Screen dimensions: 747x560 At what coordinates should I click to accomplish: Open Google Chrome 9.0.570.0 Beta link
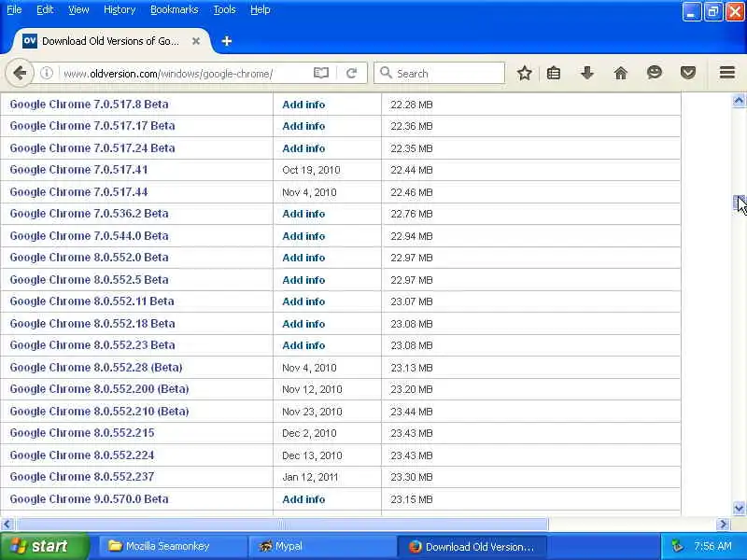[89, 498]
